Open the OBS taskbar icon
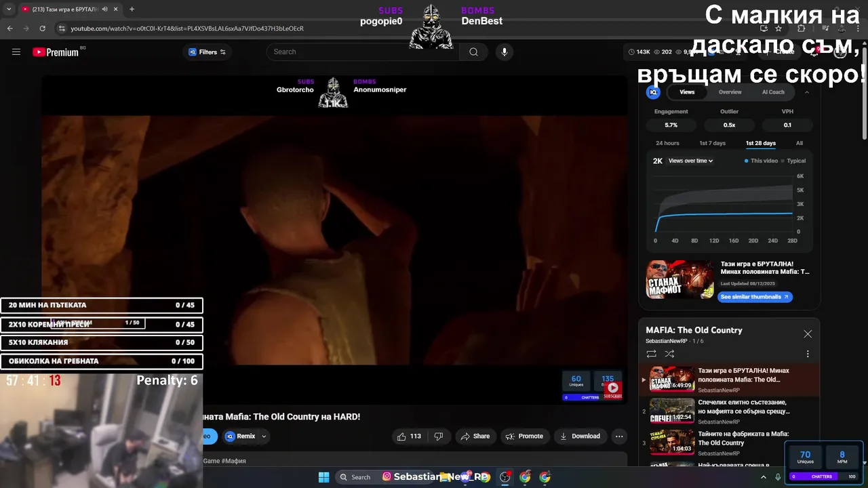868x488 pixels. pyautogui.click(x=505, y=477)
